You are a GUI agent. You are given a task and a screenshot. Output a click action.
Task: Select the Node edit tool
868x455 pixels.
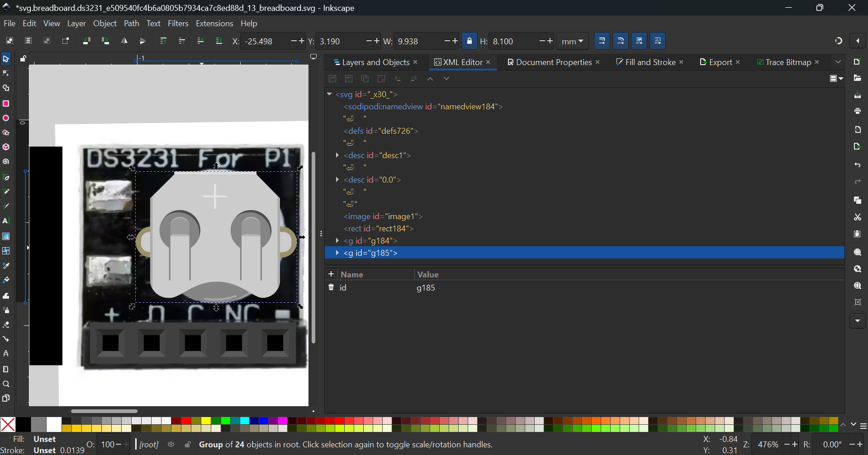6,74
